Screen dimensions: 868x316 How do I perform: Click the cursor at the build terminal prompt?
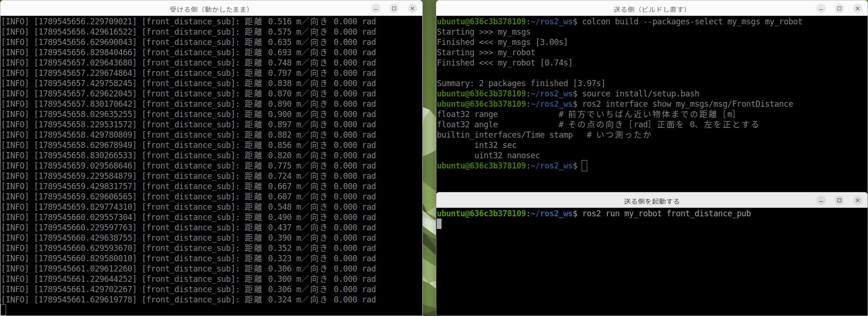pos(584,166)
